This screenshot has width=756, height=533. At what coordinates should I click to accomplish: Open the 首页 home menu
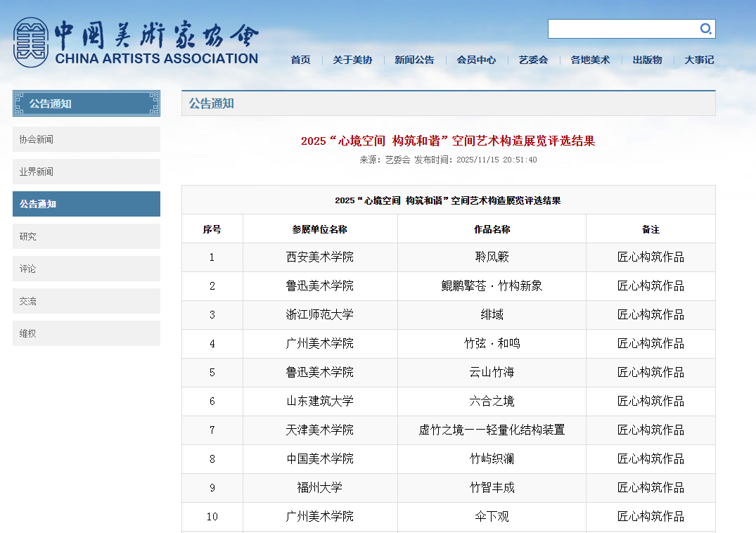(x=300, y=60)
